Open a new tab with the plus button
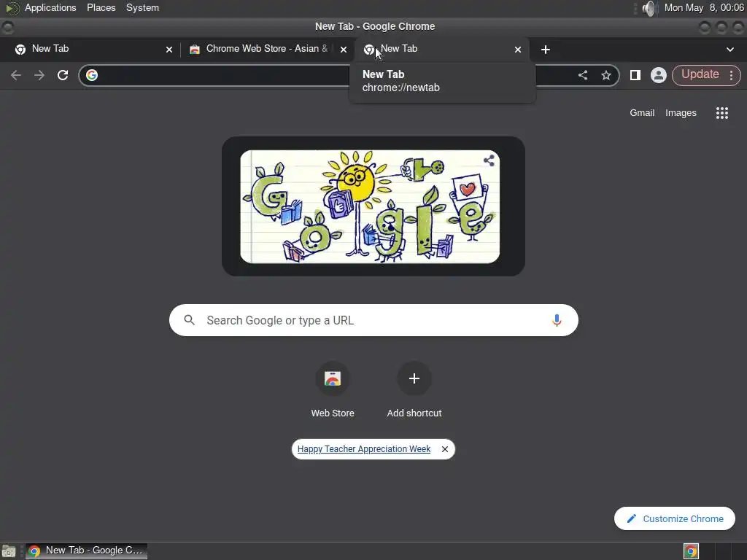Viewport: 747px width, 560px height. [546, 50]
